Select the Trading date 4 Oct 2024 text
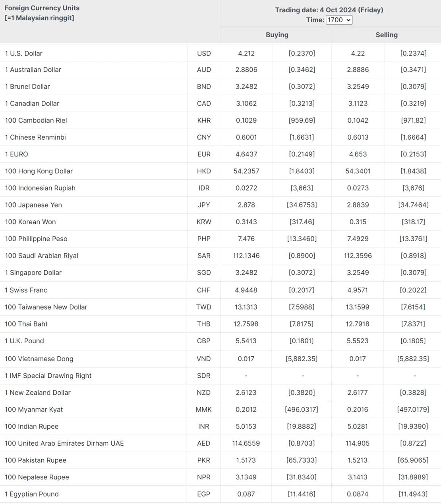Screen dimensions: 441x504 pyautogui.click(x=329, y=10)
